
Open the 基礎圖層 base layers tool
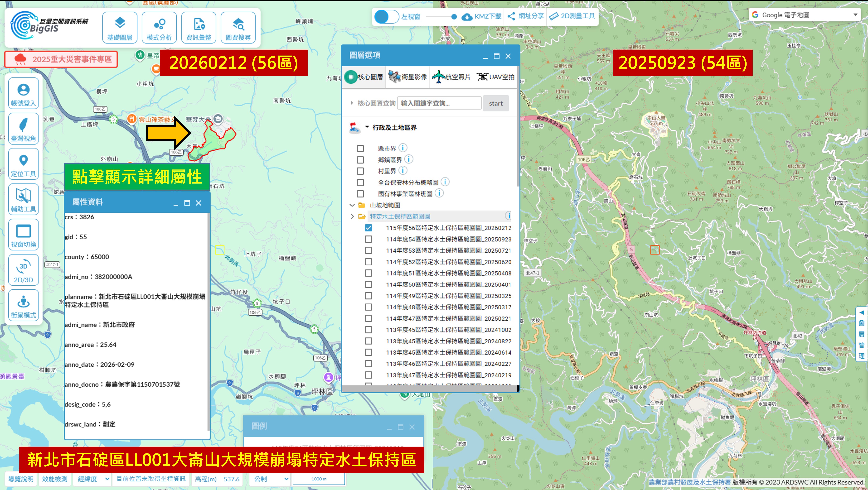pyautogui.click(x=120, y=28)
